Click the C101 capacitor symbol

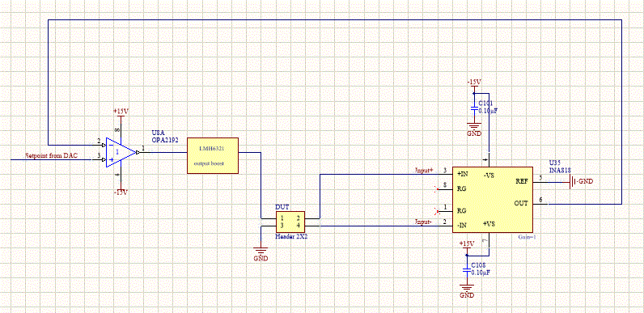tap(474, 111)
